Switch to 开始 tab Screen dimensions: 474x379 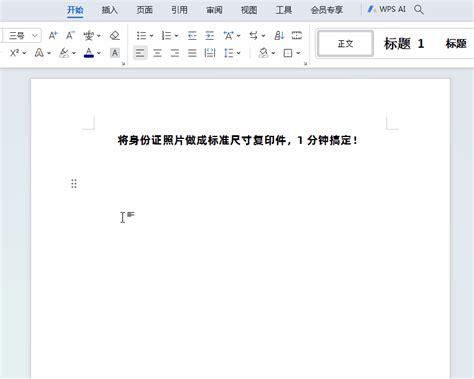click(x=75, y=10)
